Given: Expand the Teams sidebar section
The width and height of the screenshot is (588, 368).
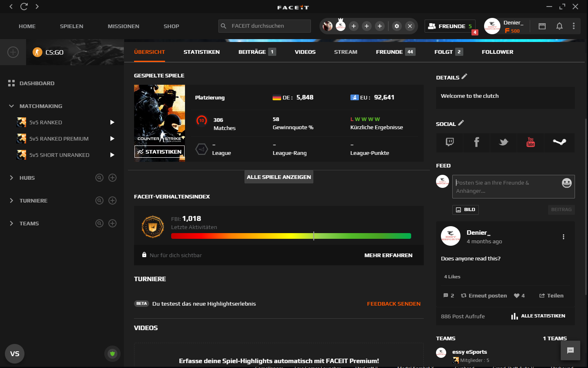Looking at the screenshot, I should (x=11, y=223).
